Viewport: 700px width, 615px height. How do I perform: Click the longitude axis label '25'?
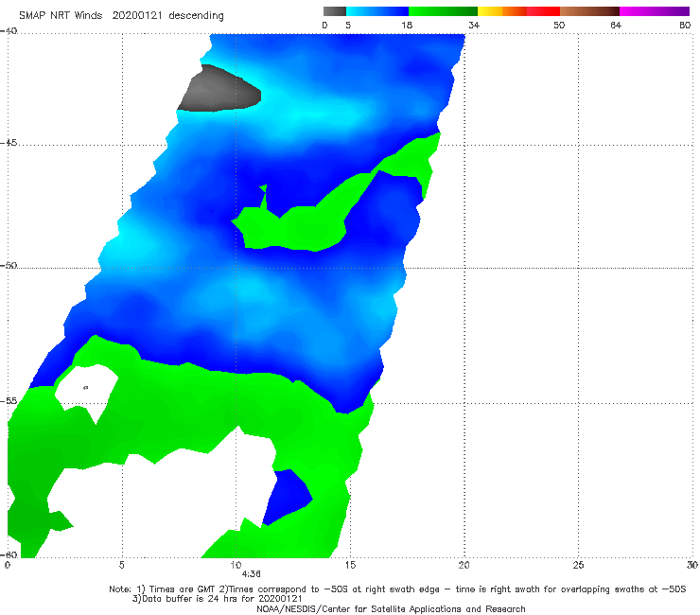click(578, 565)
